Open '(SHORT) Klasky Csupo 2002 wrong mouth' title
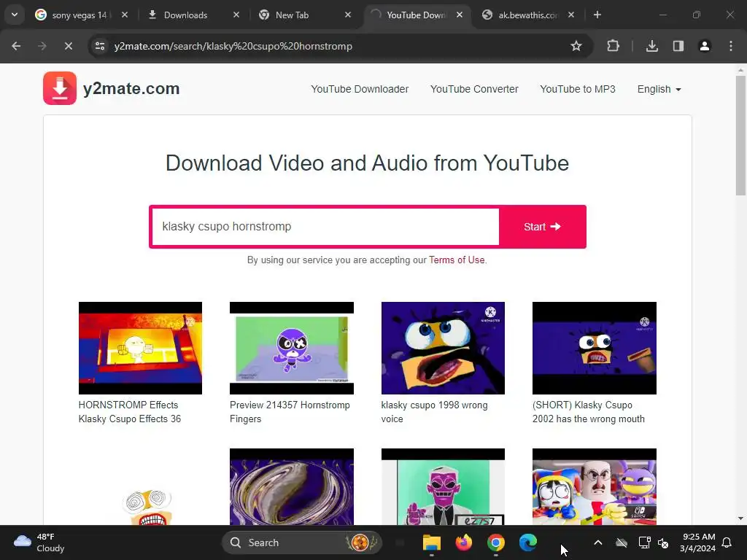Screen dimensions: 747x560 [589, 412]
